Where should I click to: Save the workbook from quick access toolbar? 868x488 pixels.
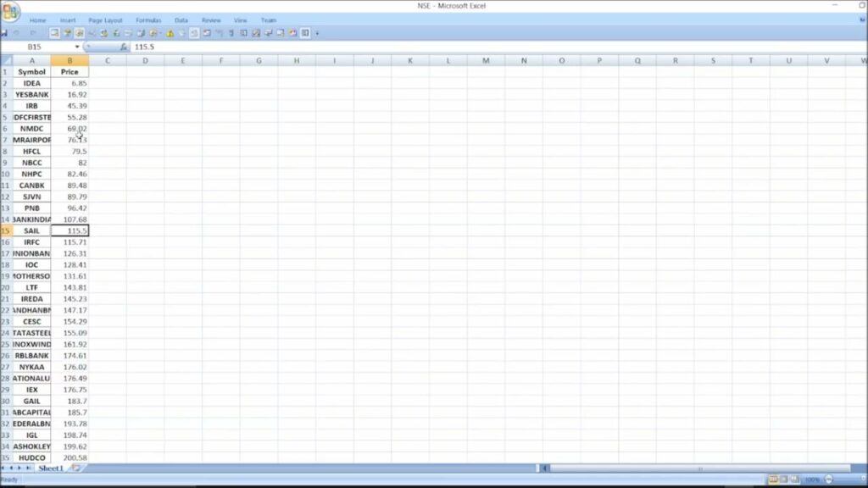[x=4, y=33]
